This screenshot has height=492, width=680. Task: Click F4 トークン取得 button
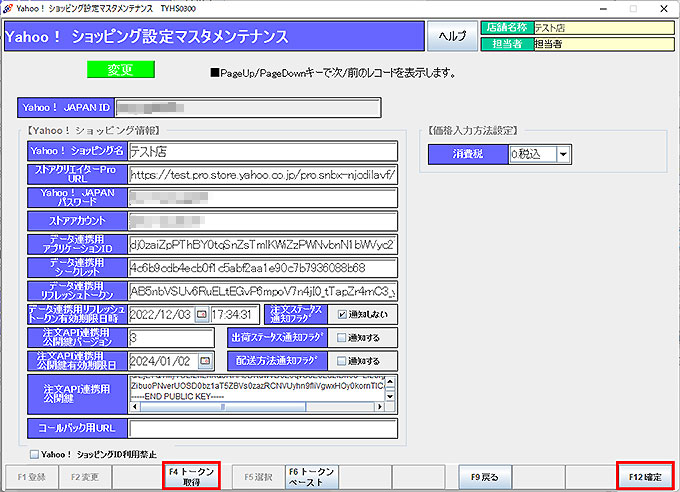click(x=191, y=476)
